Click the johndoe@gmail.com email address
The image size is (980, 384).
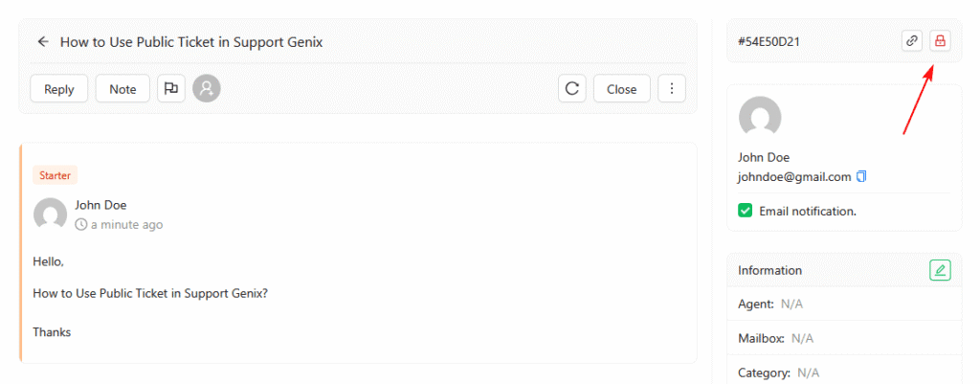tap(794, 177)
